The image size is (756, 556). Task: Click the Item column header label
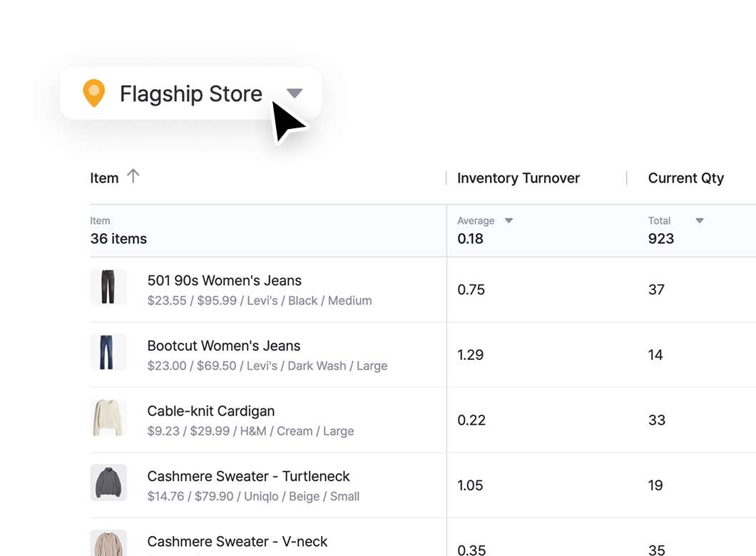[x=104, y=178]
